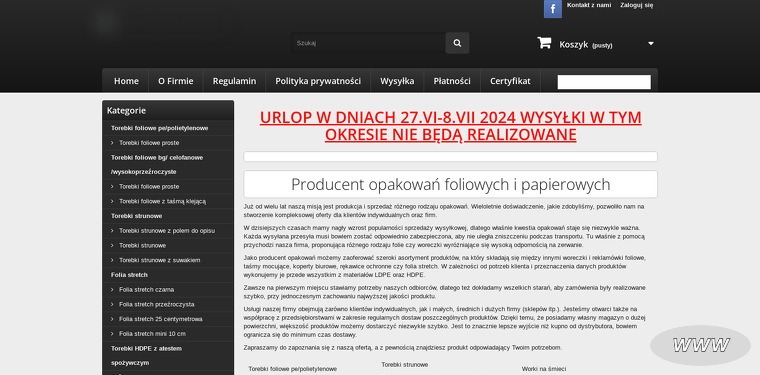Click the URLOP holiday announcement link
This screenshot has width=760, height=375.
450,126
